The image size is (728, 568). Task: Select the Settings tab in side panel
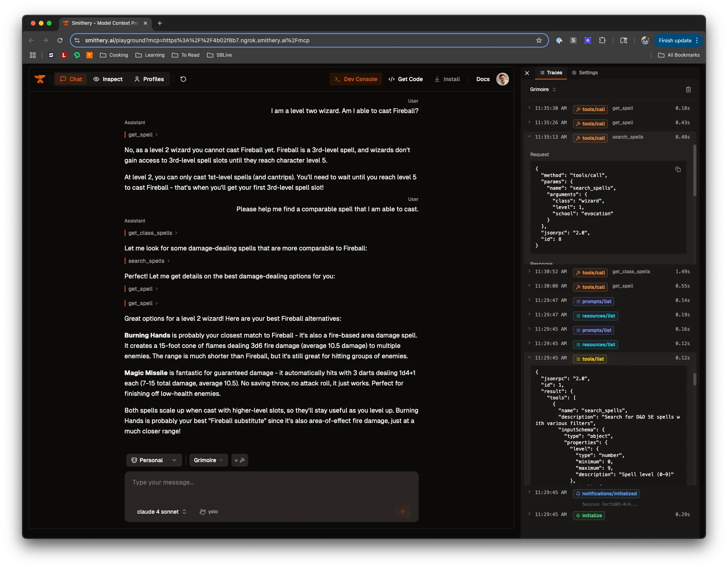click(585, 73)
